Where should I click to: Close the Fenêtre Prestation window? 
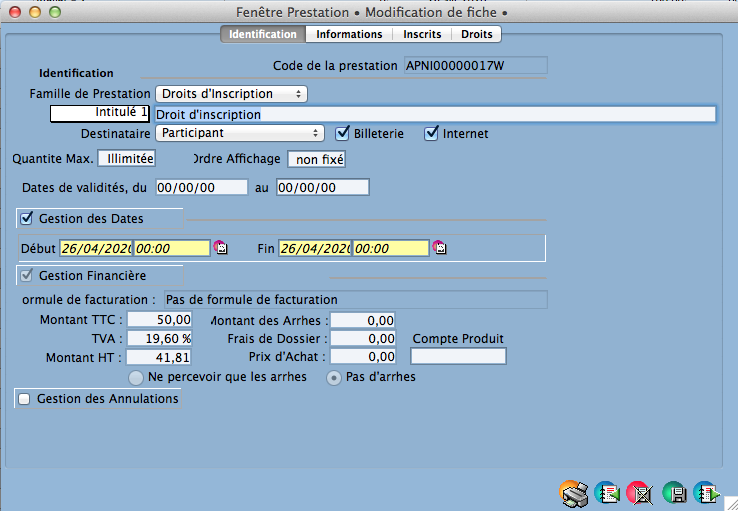pyautogui.click(x=15, y=12)
